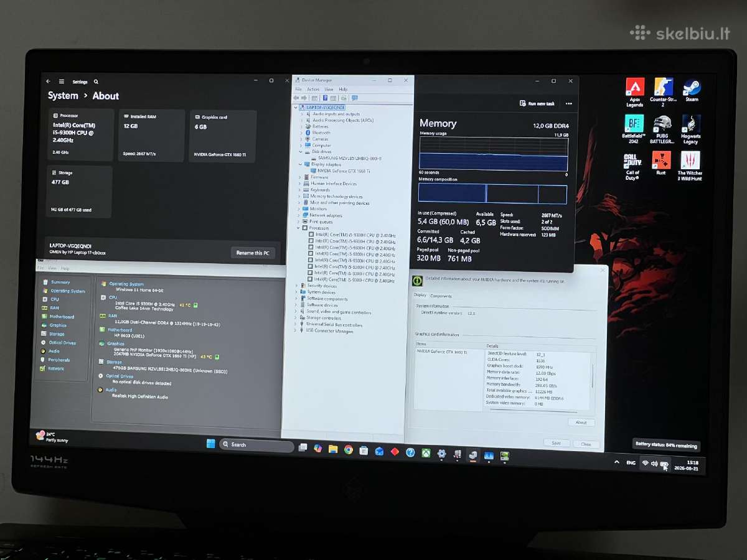Open Device Manager's File menu
This screenshot has height=560, width=747.
298,90
